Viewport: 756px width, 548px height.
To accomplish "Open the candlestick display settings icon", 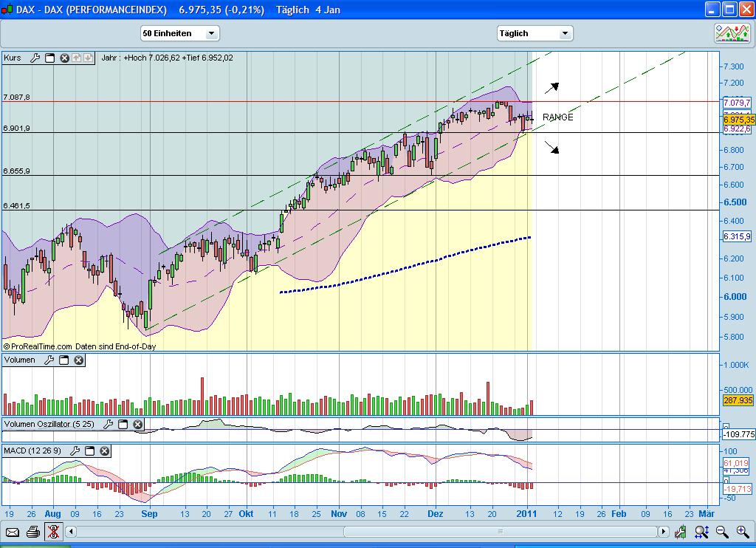I will [680, 531].
